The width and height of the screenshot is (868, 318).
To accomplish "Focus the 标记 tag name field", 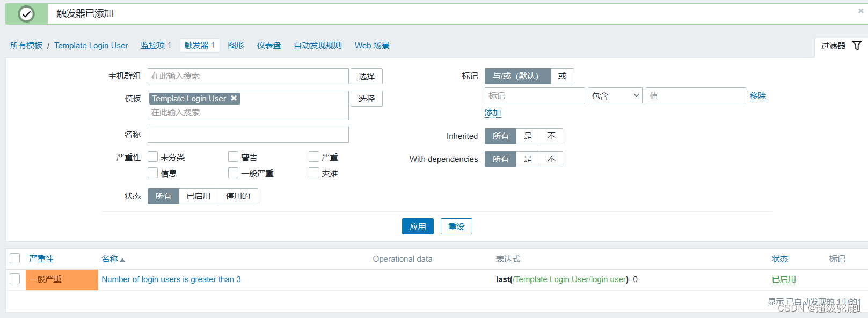I will click(535, 95).
